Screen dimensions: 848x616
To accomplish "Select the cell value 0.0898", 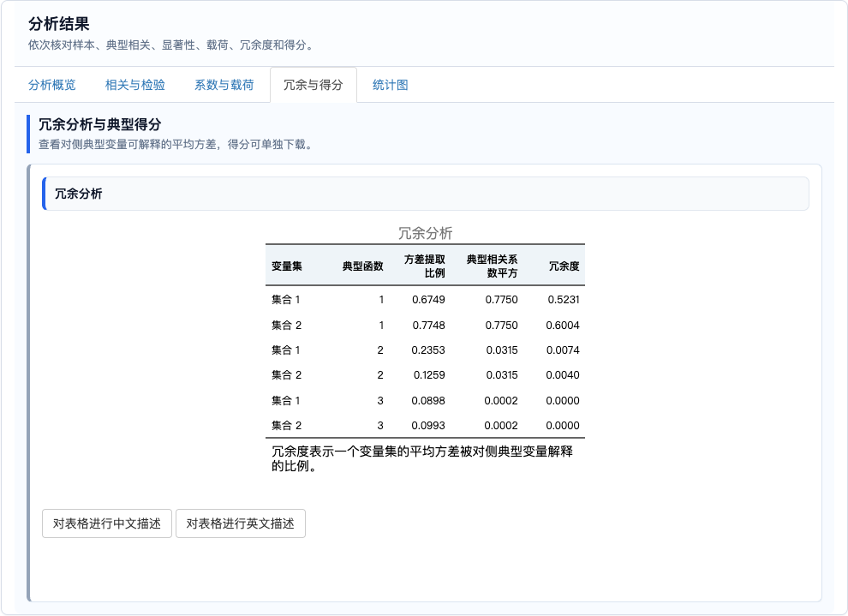I will coord(427,401).
